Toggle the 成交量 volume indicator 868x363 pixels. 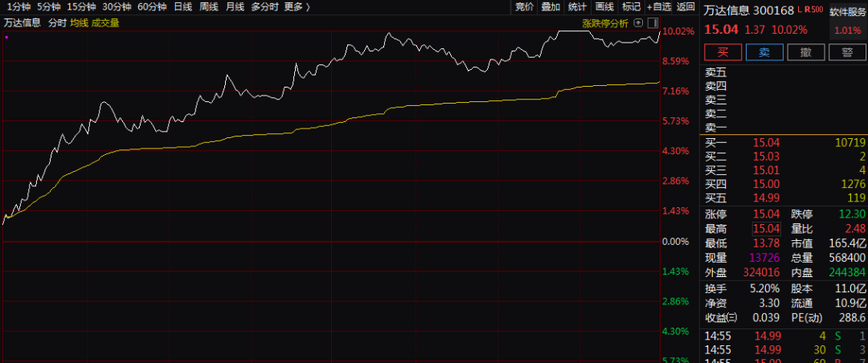pyautogui.click(x=105, y=22)
